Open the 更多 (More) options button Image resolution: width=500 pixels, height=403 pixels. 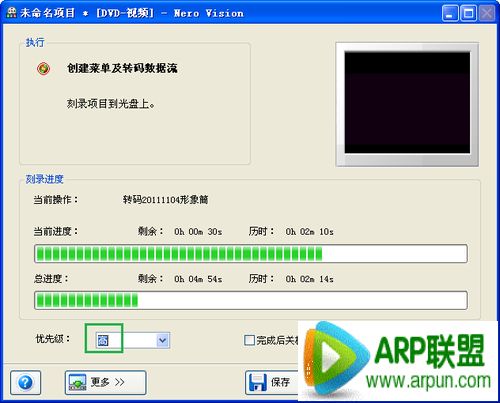coord(105,382)
